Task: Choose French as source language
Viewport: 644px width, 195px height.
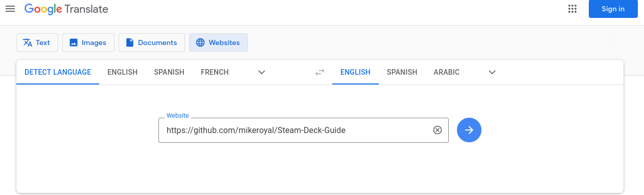Action: 215,72
